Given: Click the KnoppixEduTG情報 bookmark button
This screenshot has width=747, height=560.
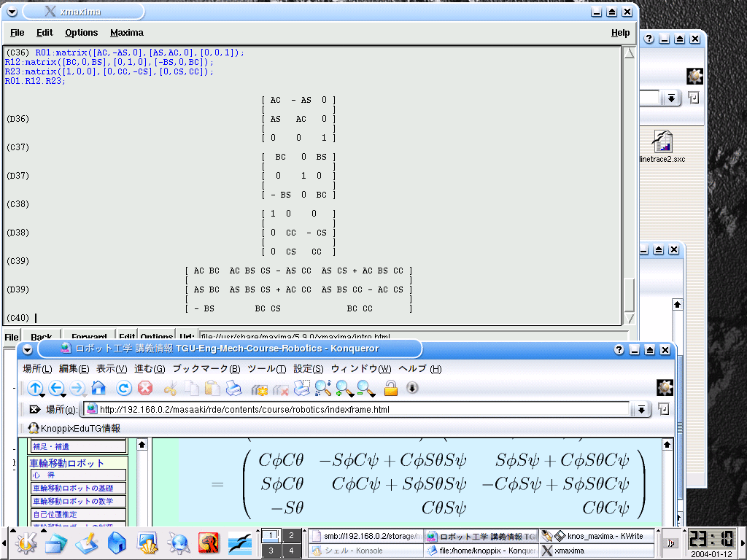Looking at the screenshot, I should coord(74,428).
